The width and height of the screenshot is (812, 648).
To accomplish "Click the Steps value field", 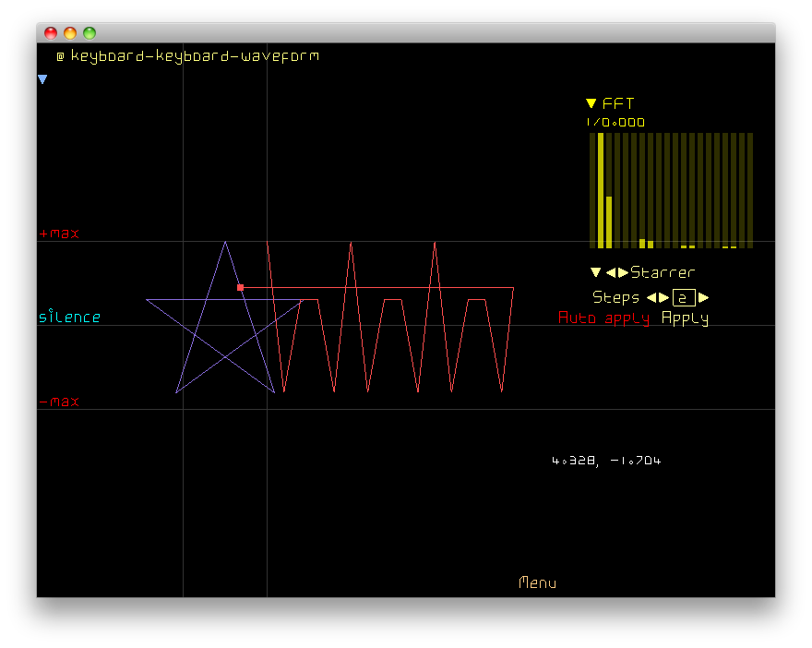I will (x=684, y=297).
